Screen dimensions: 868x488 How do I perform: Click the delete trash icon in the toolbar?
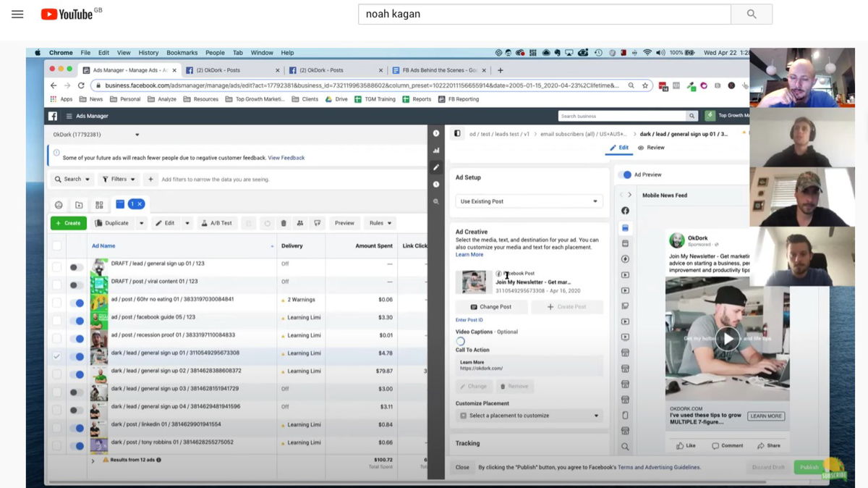[x=284, y=223]
